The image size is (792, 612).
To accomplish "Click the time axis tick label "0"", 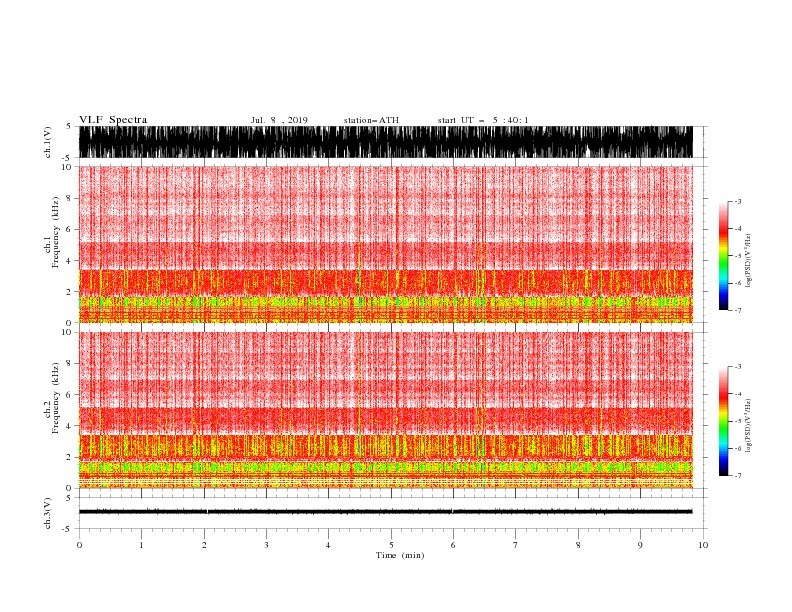I will (79, 545).
